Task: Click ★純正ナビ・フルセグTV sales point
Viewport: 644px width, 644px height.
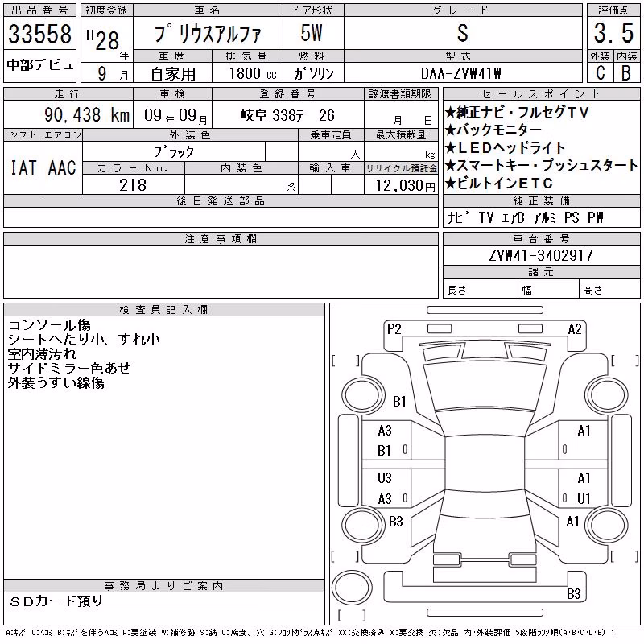Action: (517, 112)
